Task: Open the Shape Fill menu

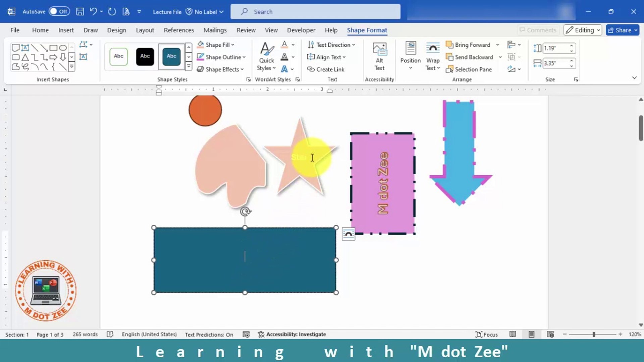Action: pos(216,45)
